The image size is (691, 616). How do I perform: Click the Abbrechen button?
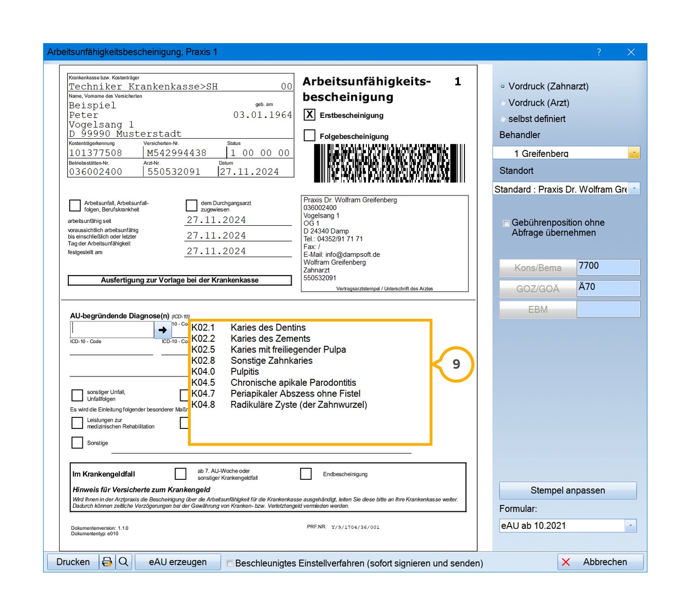[600, 562]
